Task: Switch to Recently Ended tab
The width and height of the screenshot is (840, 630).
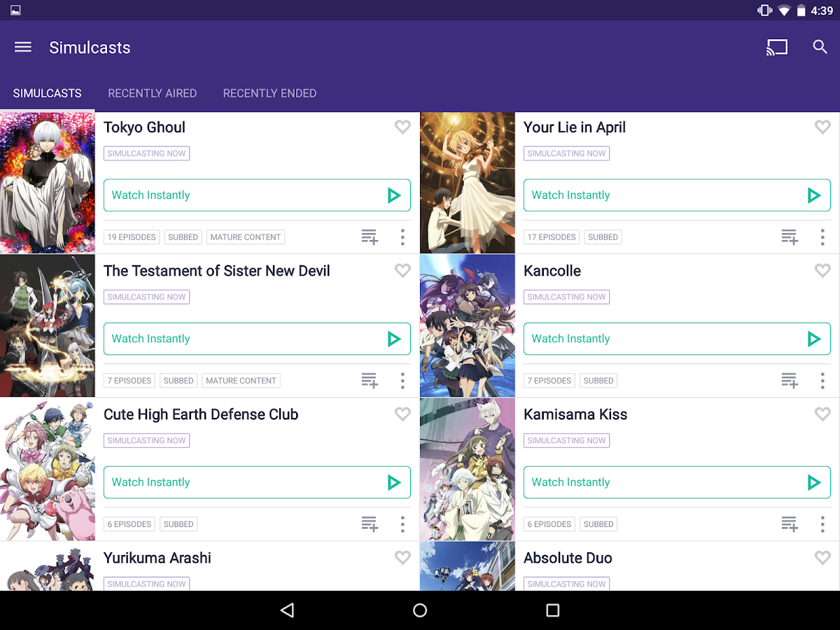Action: [x=269, y=93]
